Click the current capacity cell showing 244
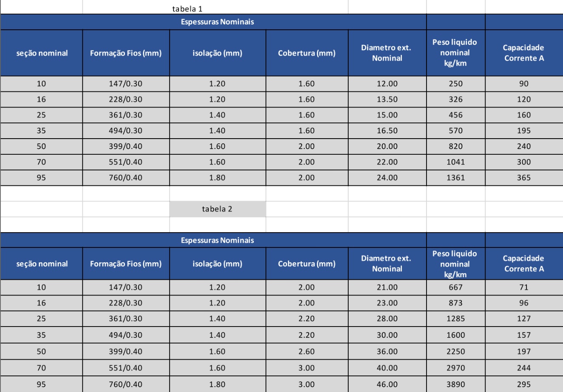This screenshot has height=392, width=563. click(523, 368)
